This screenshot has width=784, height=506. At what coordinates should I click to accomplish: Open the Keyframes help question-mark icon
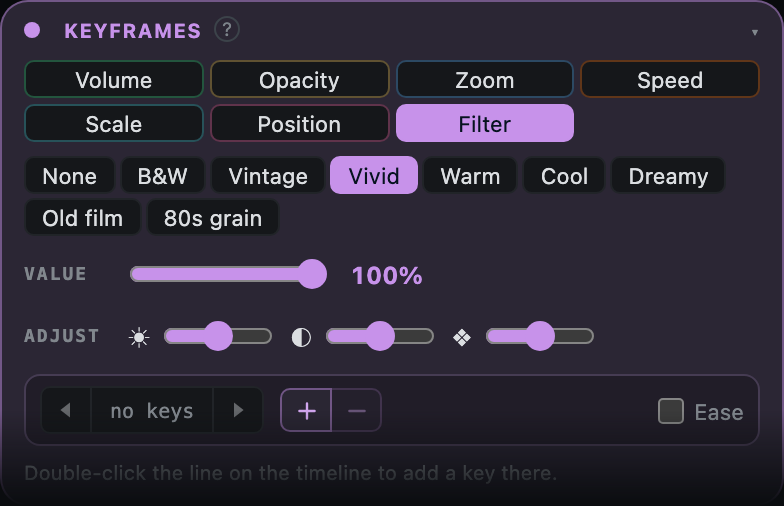pyautogui.click(x=226, y=30)
